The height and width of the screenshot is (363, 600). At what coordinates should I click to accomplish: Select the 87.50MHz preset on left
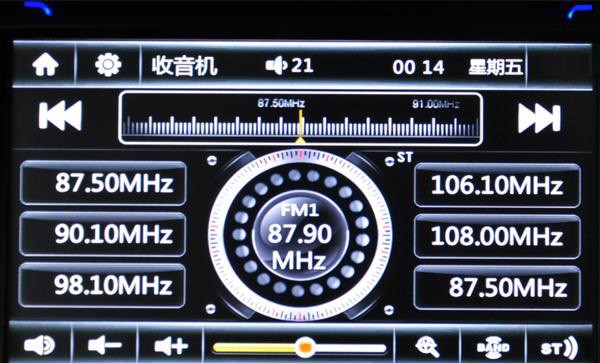pos(103,183)
